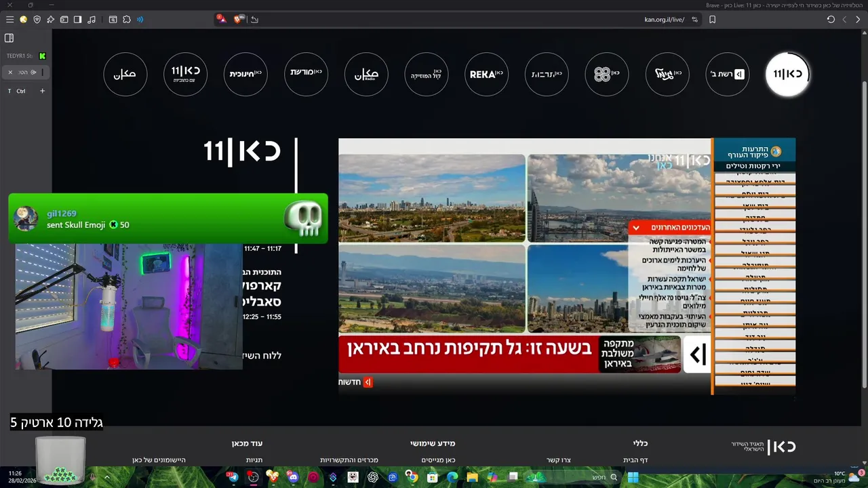868x488 pixels.
Task: Select the Kan 11 live channel circle
Action: tap(787, 74)
